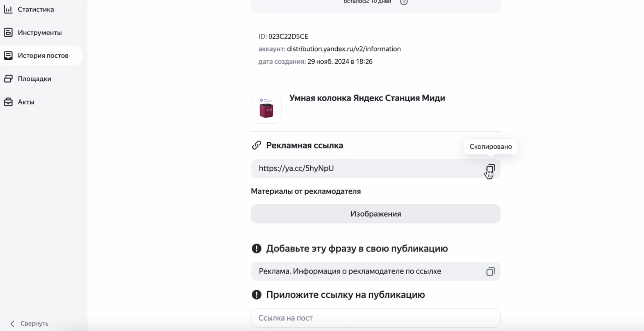
Task: Click the https://ya.cc/5hyNpU link field
Action: (296, 169)
